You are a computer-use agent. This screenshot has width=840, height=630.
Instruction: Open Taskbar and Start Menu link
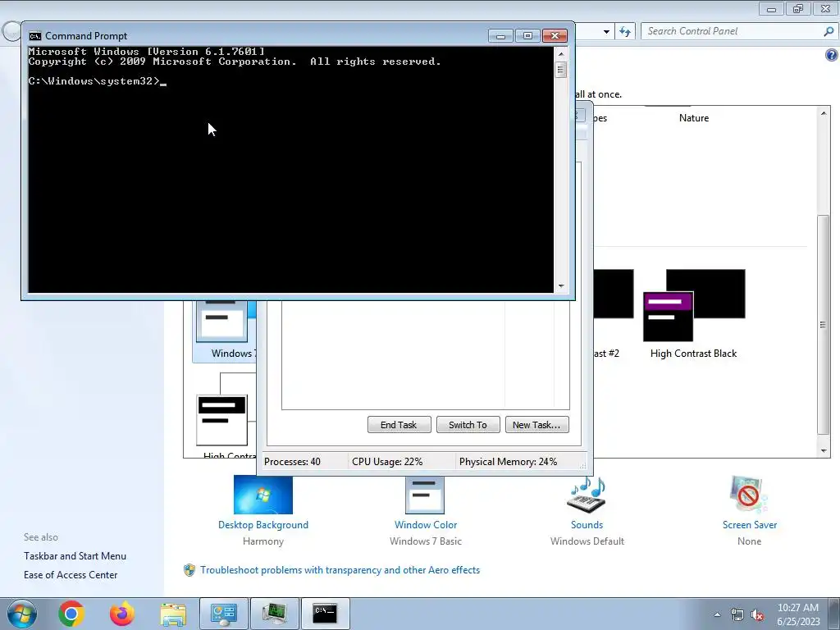pyautogui.click(x=75, y=556)
